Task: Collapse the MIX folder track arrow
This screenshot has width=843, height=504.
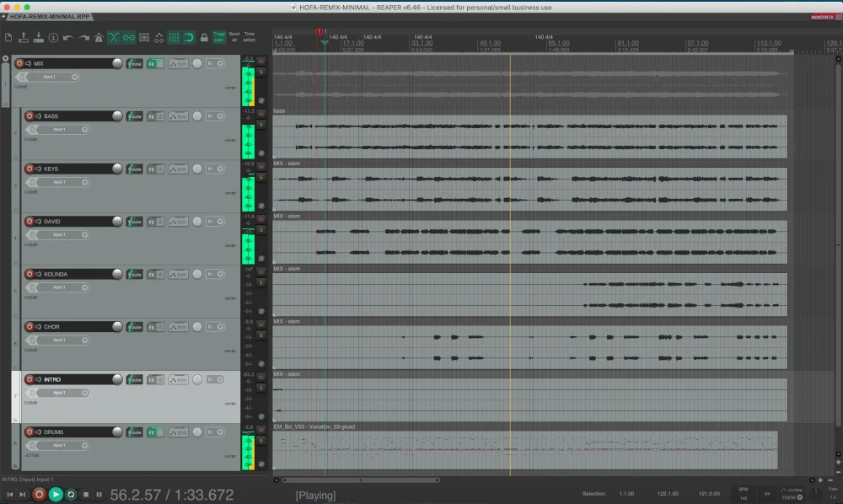Action: (5, 58)
